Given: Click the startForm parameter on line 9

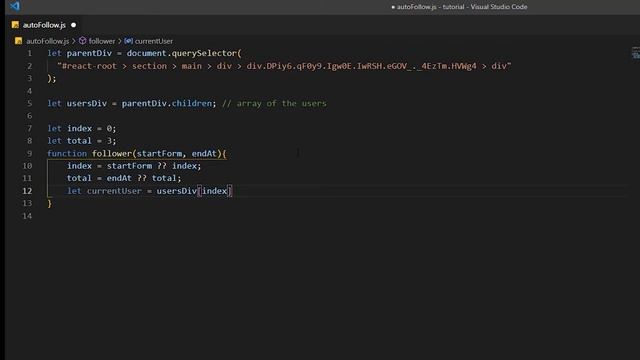Looking at the screenshot, I should pyautogui.click(x=159, y=153).
